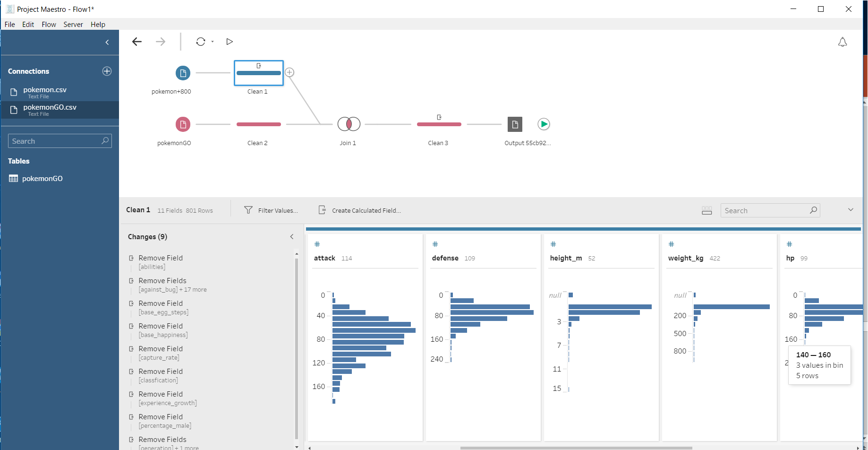Run the output with green play button

[544, 124]
